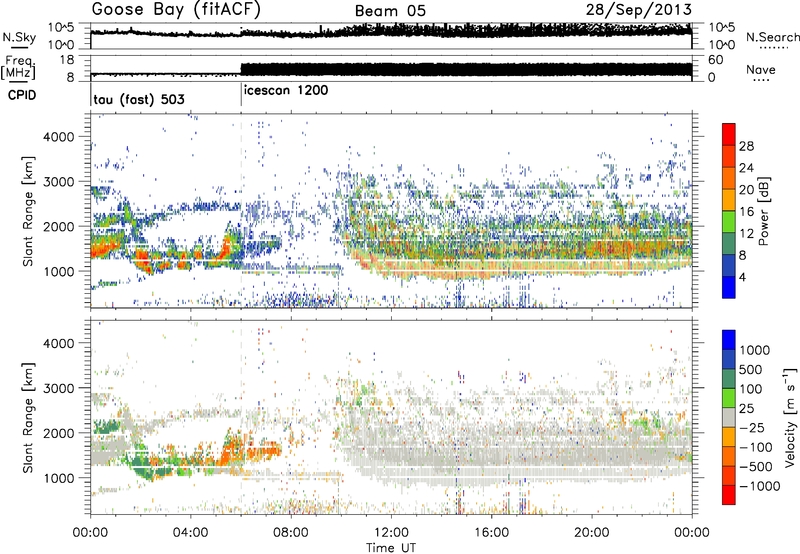
Task: Click the 'Velocity [m s-1]' axis title
Action: (790, 417)
